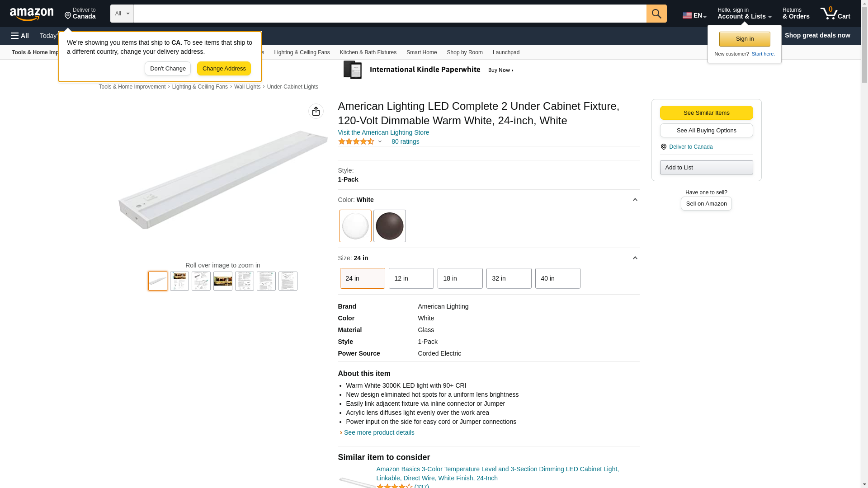This screenshot has width=868, height=488.
Task: Click the See Similar Items button
Action: pos(706,113)
